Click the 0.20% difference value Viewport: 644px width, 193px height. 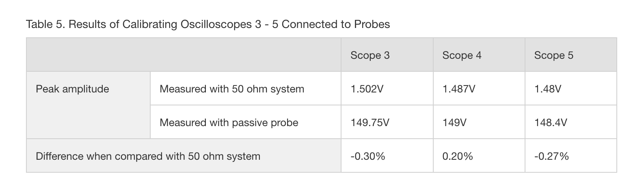458,156
